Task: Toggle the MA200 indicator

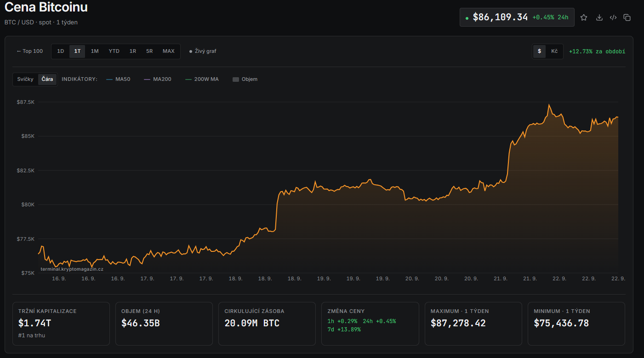Action: point(158,79)
